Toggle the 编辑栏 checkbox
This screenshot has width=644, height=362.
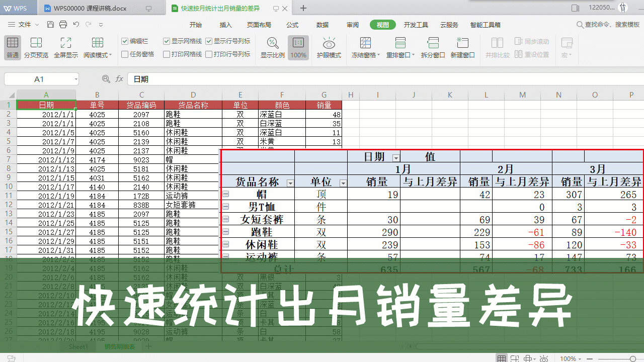tap(125, 41)
